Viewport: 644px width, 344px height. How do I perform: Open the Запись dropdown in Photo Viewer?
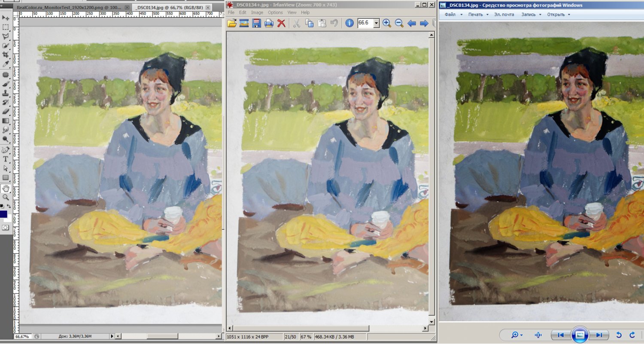[531, 15]
